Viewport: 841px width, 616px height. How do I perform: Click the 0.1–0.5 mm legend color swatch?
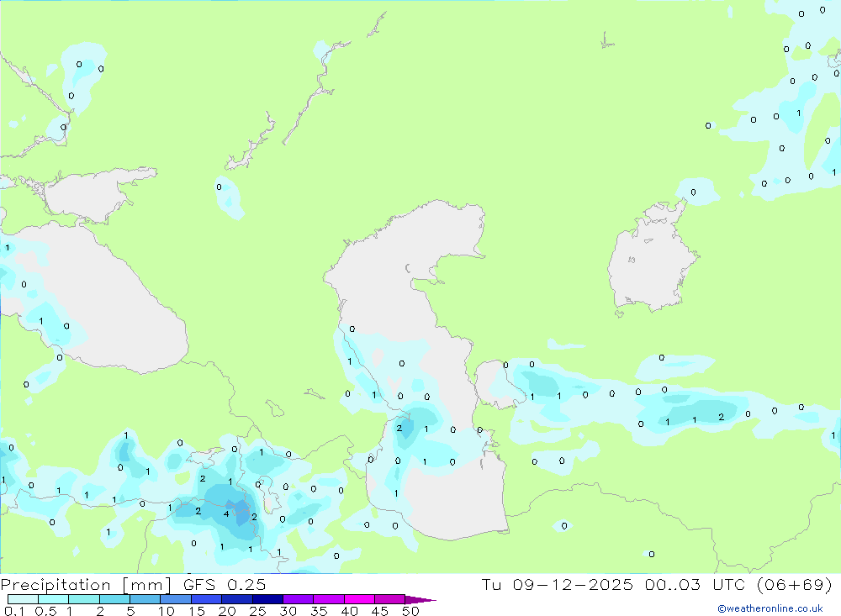coord(23,599)
